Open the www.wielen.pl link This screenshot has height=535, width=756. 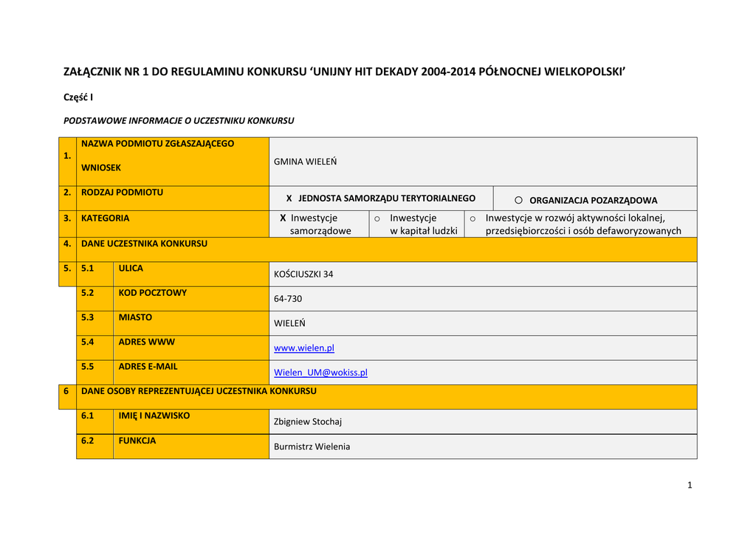[303, 348]
